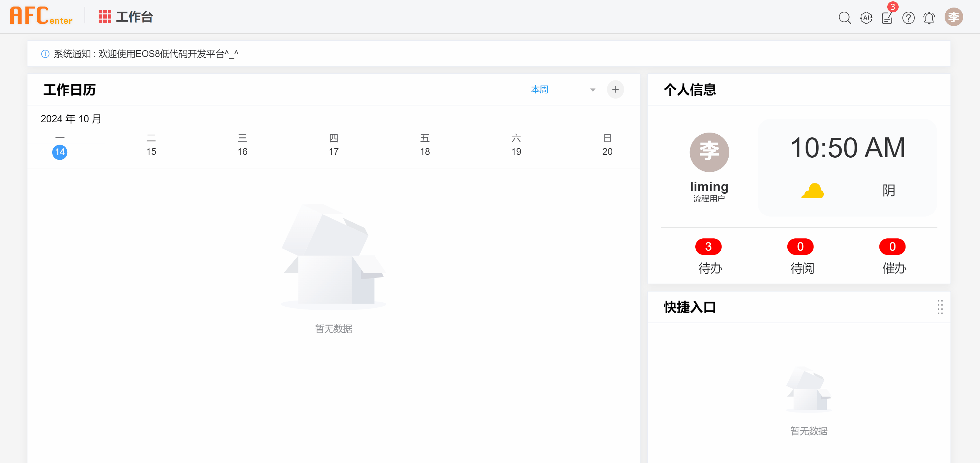Open the 催办 reminders count

click(892, 247)
